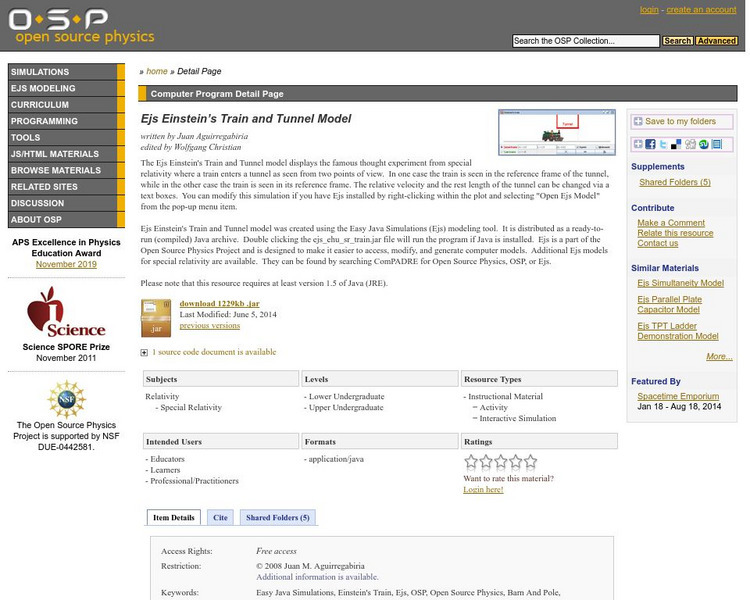Click the create an account link

click(x=701, y=10)
